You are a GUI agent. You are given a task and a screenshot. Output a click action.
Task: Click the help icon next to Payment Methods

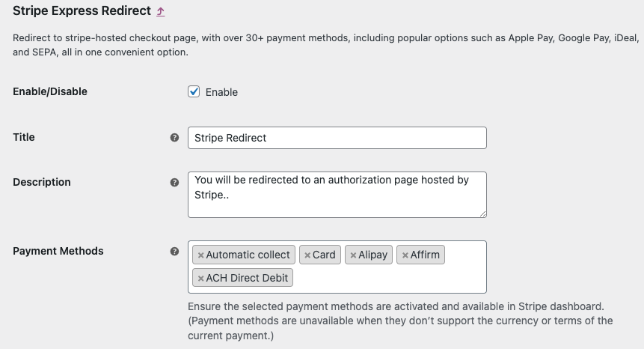point(174,252)
